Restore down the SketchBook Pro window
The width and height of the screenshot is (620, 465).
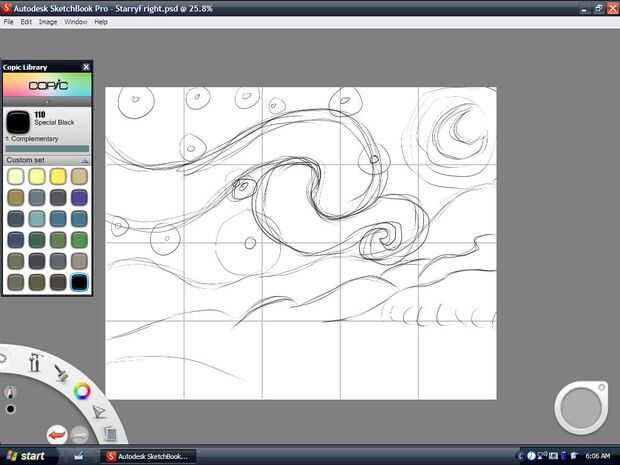pos(599,8)
